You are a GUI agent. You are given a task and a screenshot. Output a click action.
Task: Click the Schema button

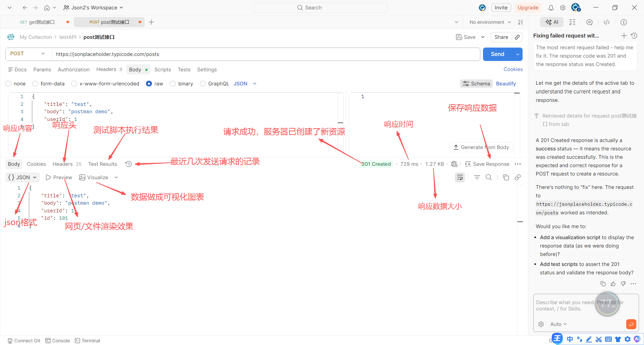coord(476,84)
